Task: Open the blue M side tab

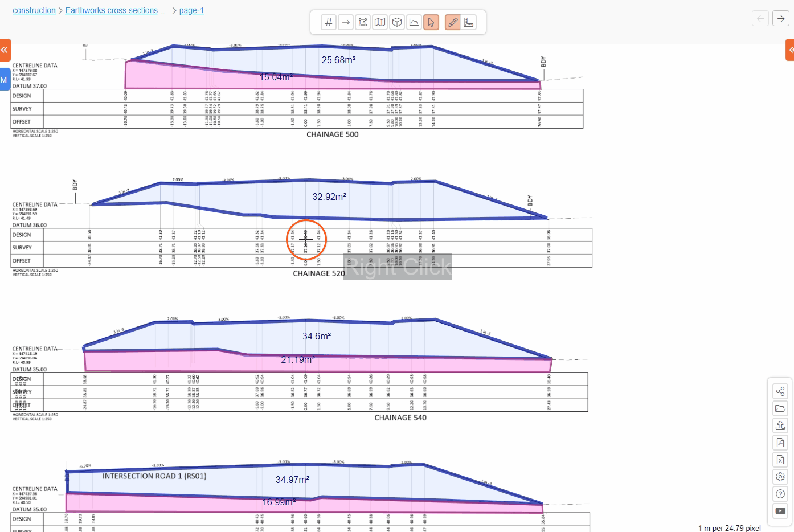Action: pos(4,80)
